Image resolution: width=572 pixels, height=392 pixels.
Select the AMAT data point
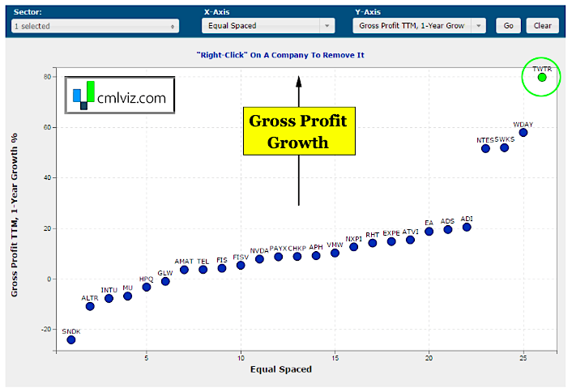click(184, 270)
